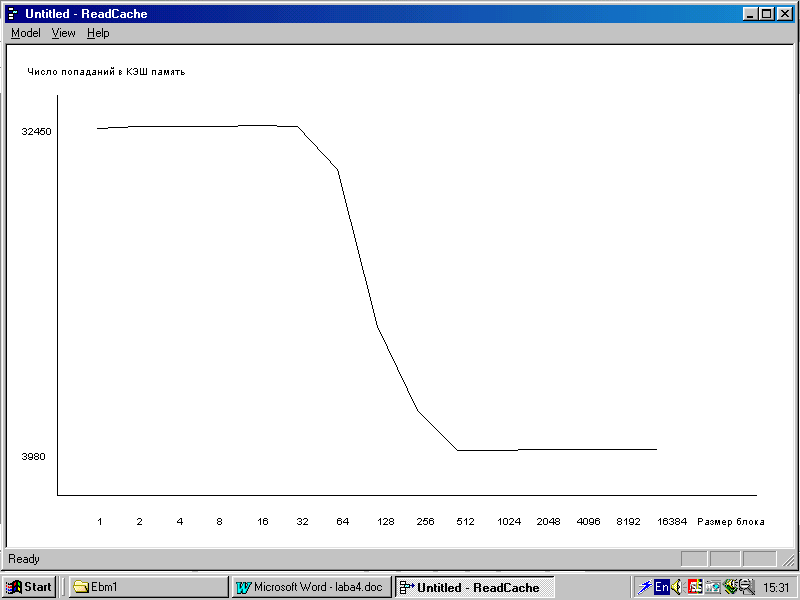
Task: Click the x-axis label 16384
Action: (x=672, y=521)
